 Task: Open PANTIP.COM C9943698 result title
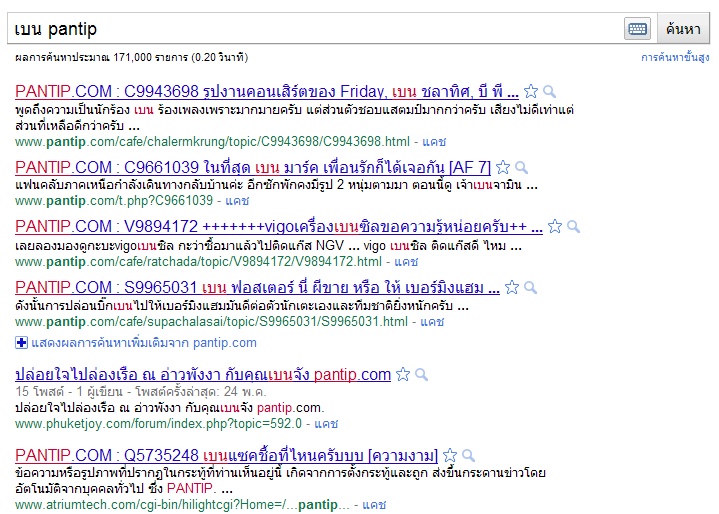pos(267,91)
